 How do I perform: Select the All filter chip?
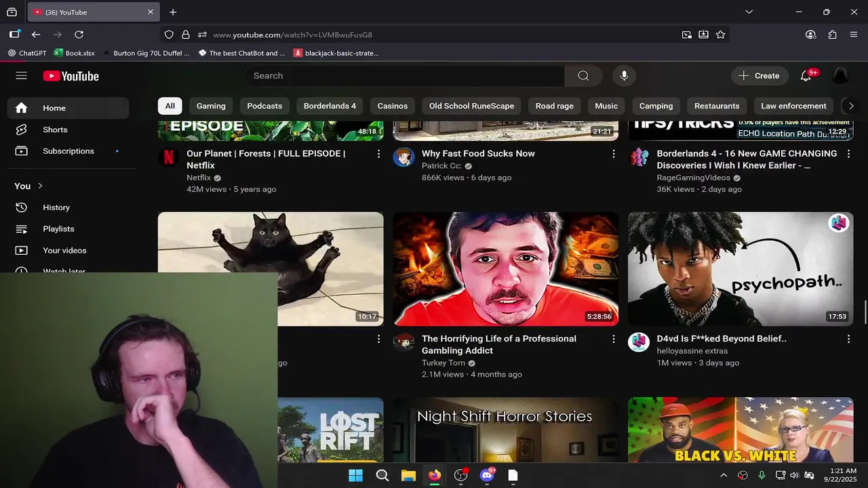170,106
